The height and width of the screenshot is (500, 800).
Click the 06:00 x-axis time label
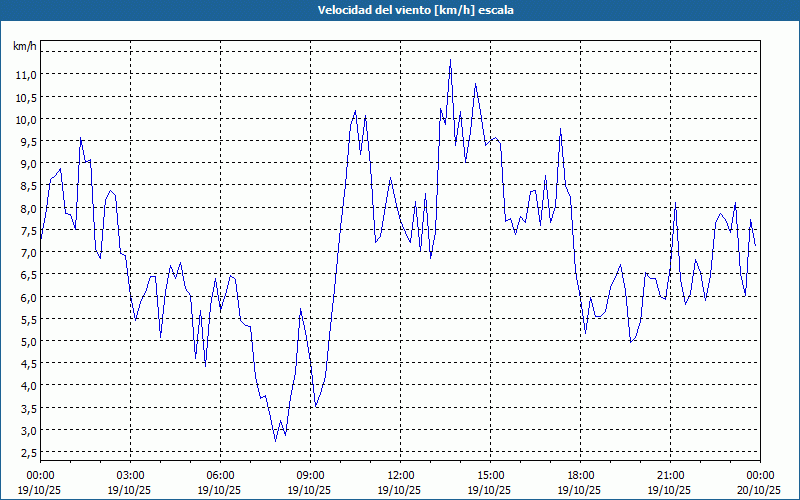[x=220, y=475]
